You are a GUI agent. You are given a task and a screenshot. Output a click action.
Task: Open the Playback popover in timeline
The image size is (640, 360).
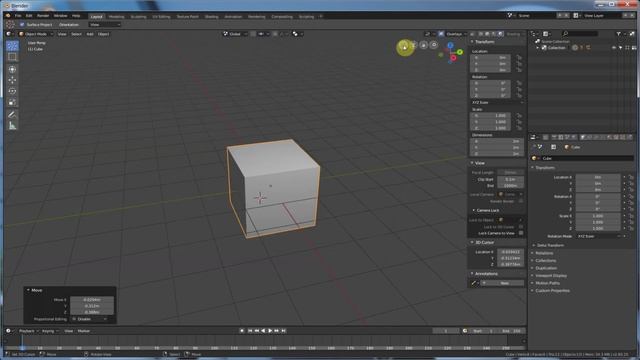[28, 331]
